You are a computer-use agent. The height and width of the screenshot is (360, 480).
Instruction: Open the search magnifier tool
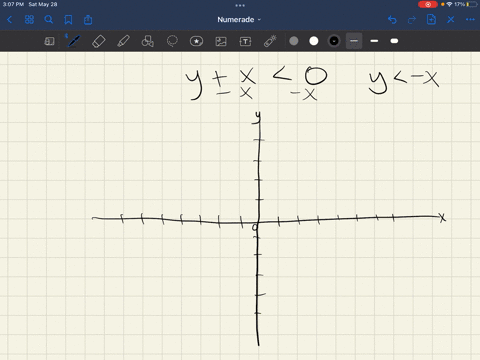click(49, 20)
